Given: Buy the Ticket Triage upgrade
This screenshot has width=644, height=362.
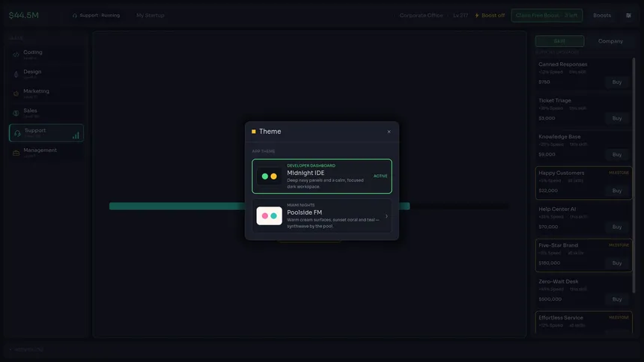Looking at the screenshot, I should point(616,118).
